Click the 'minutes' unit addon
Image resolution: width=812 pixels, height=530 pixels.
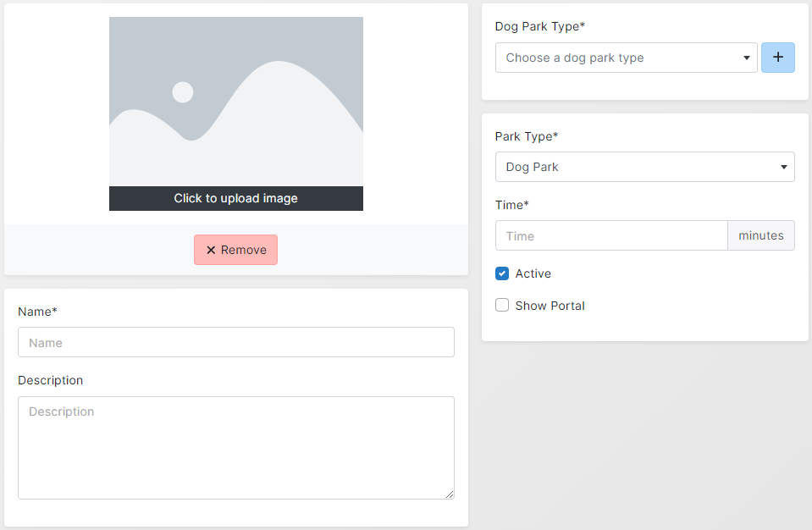(760, 235)
